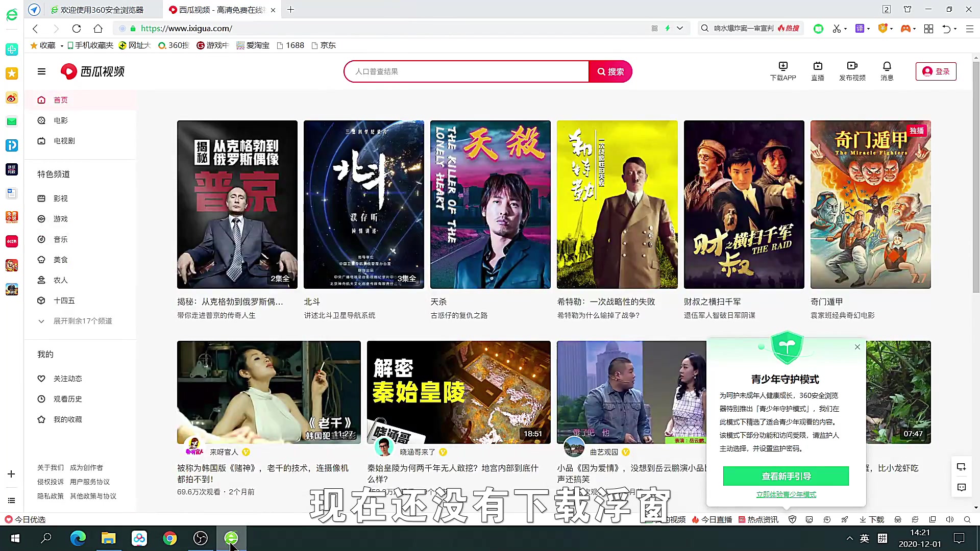Viewport: 980px width, 551px height.
Task: Expand 展开剩余17个频道
Action: click(x=81, y=321)
